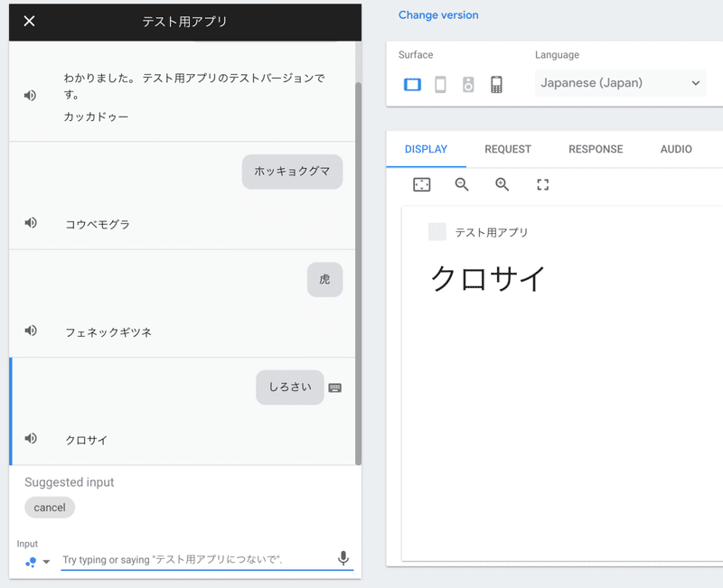Click the cancel suggestion chip

pos(50,508)
